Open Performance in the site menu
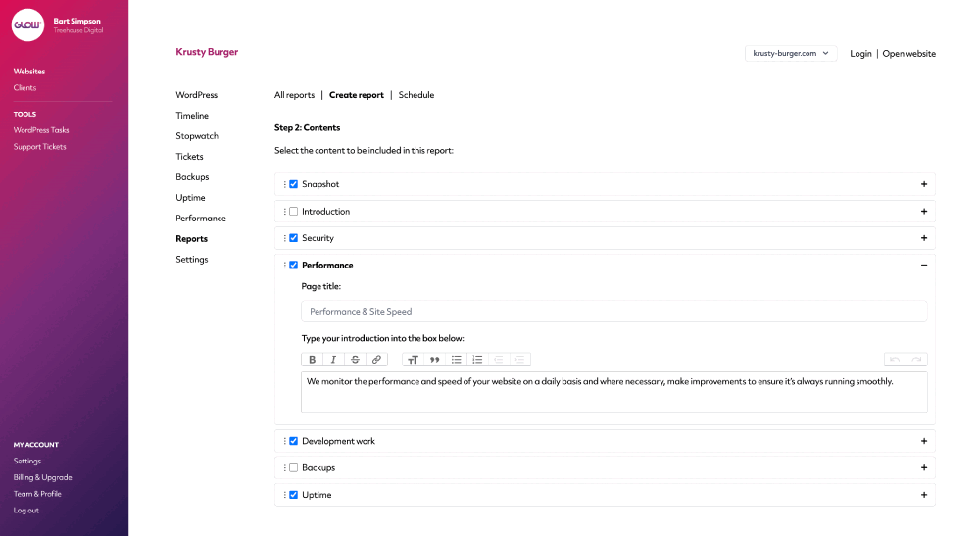 pos(201,218)
